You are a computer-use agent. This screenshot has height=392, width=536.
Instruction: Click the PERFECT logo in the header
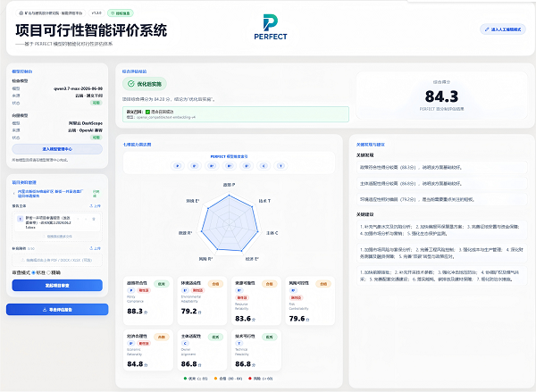tap(271, 27)
